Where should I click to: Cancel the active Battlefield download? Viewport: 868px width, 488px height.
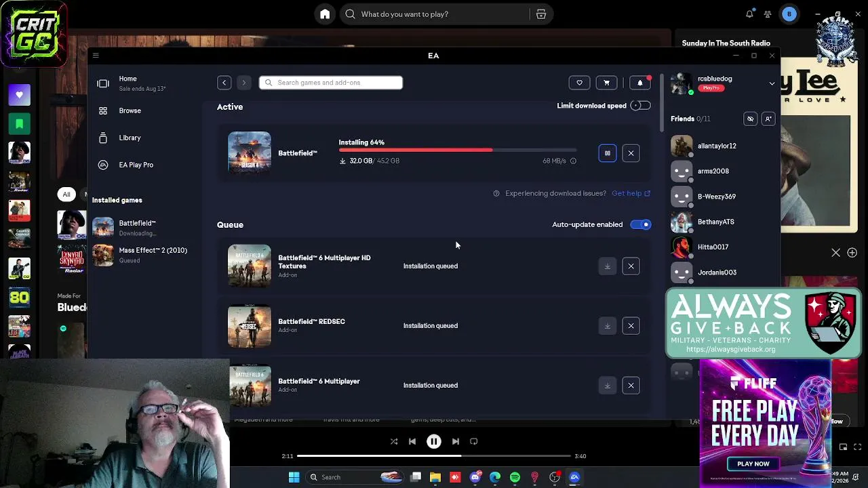[x=631, y=153]
